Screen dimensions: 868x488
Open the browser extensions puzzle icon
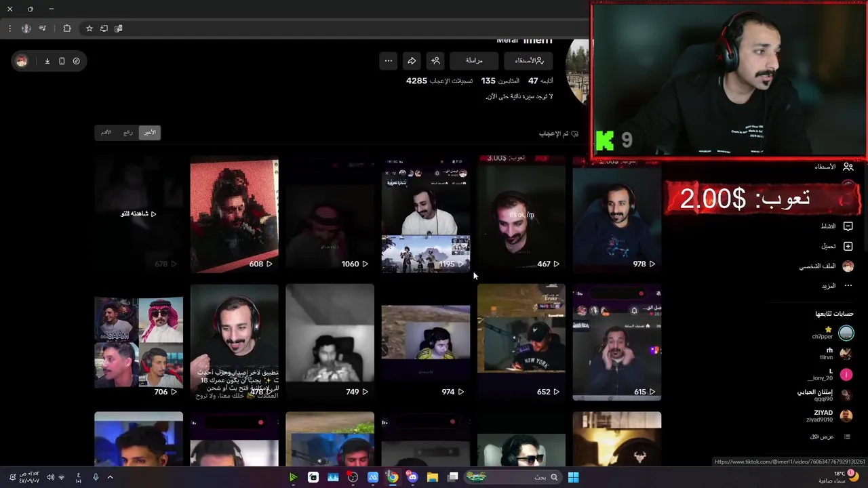pos(66,28)
